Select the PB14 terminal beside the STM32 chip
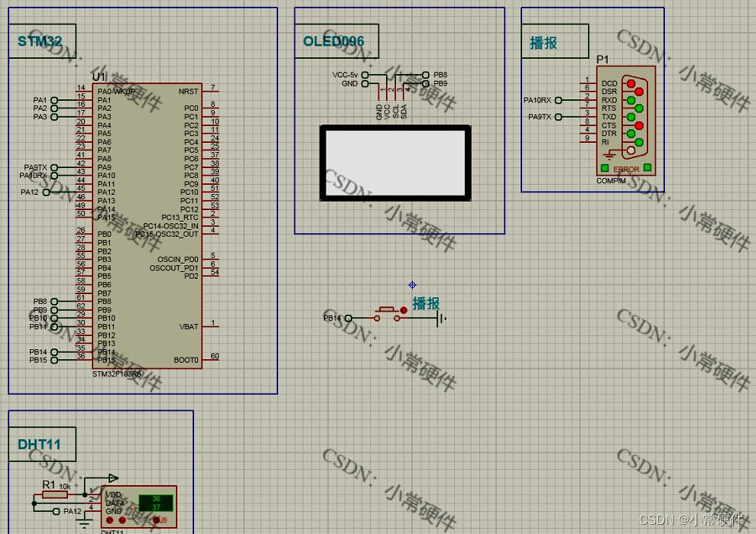Image resolution: width=756 pixels, height=534 pixels. (54, 352)
